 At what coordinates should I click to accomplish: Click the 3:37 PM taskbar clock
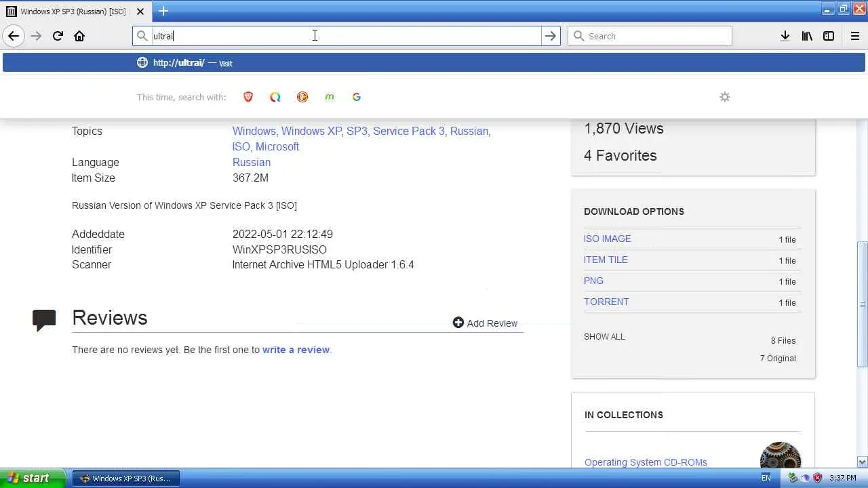(843, 478)
